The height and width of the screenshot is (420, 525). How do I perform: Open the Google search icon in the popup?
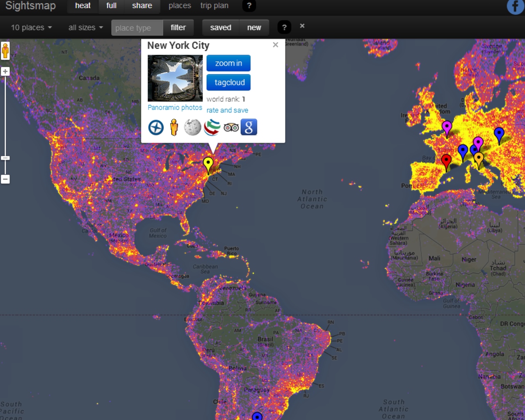(x=249, y=127)
